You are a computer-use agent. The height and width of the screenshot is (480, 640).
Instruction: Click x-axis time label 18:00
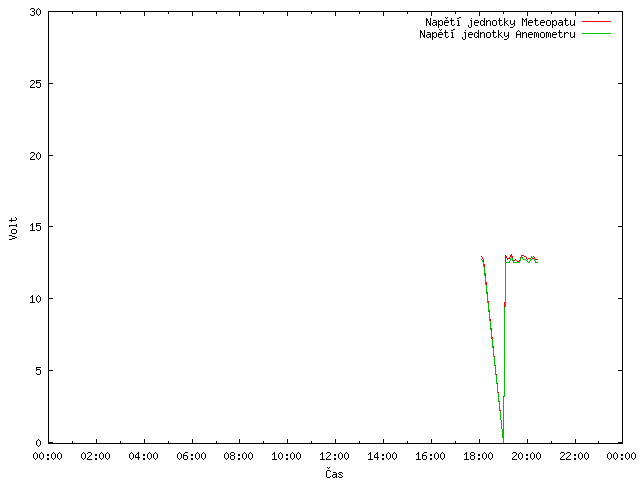[x=478, y=456]
